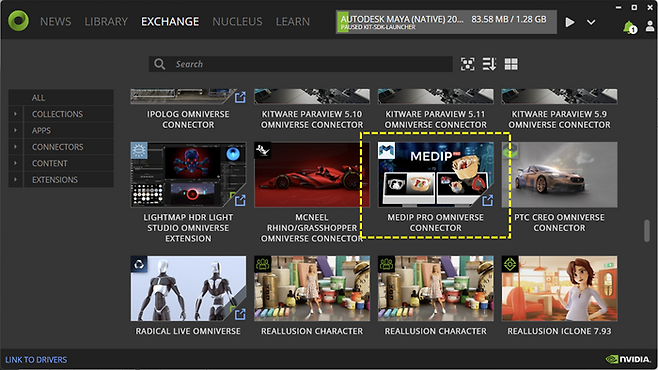Click PTC CREO OMNIVERSE CONNECTOR title
The height and width of the screenshot is (370, 658).
(x=559, y=222)
